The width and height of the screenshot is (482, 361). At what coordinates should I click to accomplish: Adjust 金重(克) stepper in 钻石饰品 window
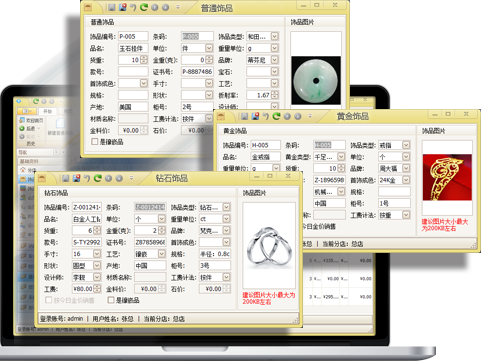click(x=162, y=231)
